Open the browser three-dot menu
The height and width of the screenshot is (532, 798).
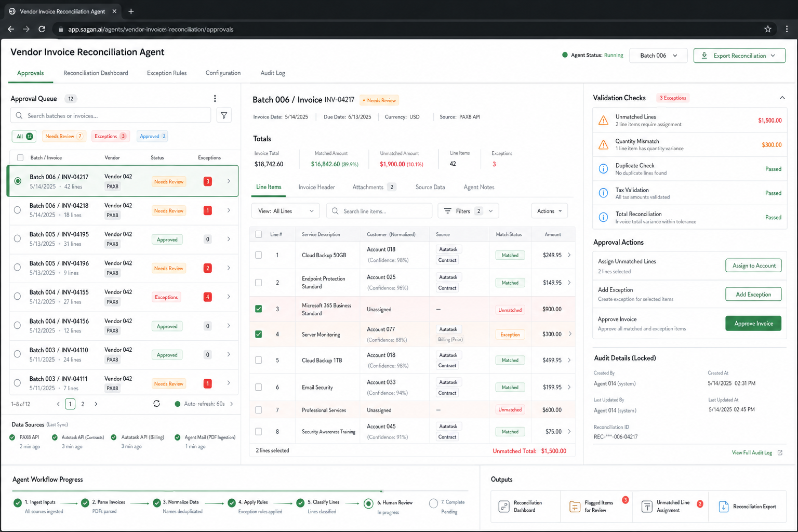pos(787,29)
